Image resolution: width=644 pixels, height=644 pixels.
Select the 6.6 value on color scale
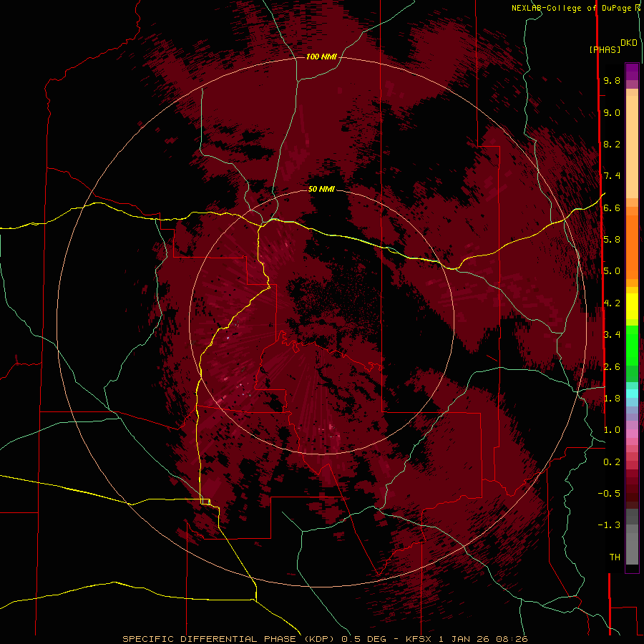612,208
